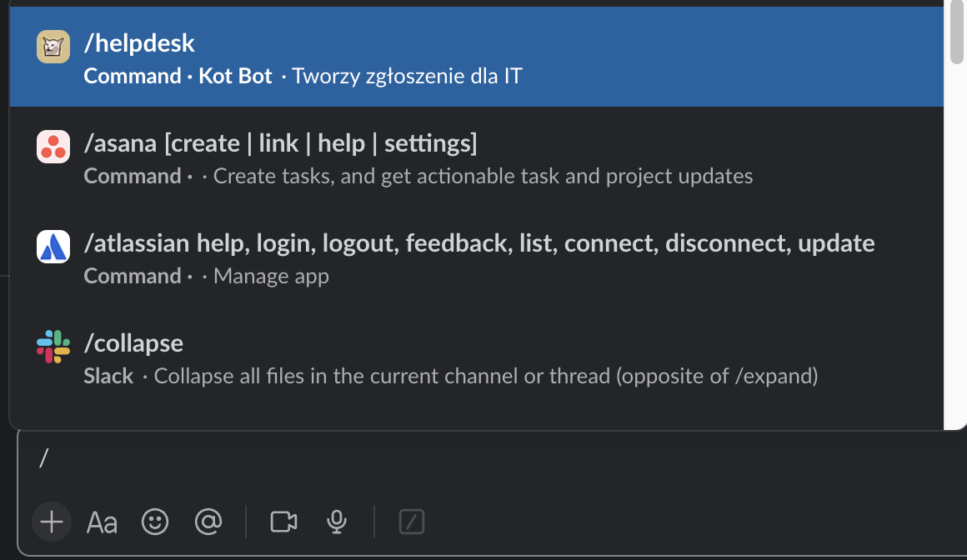The height and width of the screenshot is (560, 967).
Task: Select the /collapse command title
Action: 133,342
